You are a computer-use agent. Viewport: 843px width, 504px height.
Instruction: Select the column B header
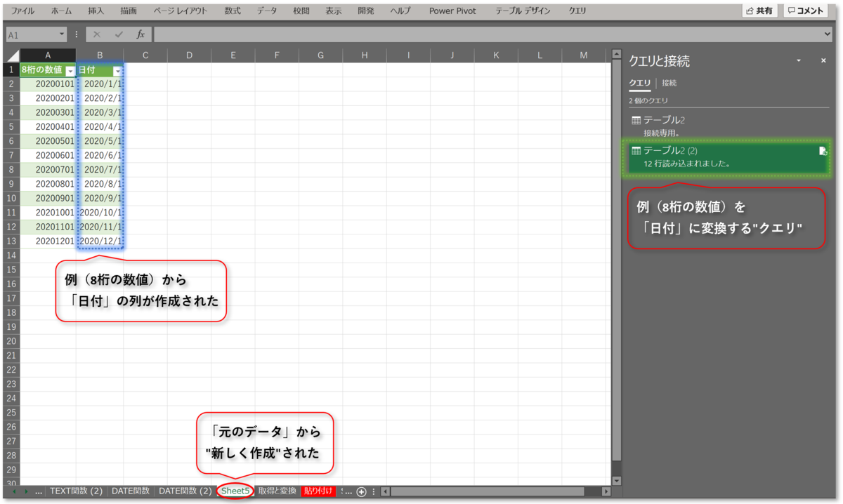100,55
